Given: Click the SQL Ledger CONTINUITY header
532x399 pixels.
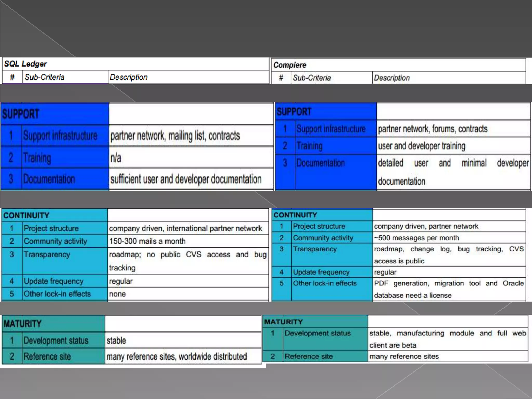Looking at the screenshot, I should click(x=26, y=216).
